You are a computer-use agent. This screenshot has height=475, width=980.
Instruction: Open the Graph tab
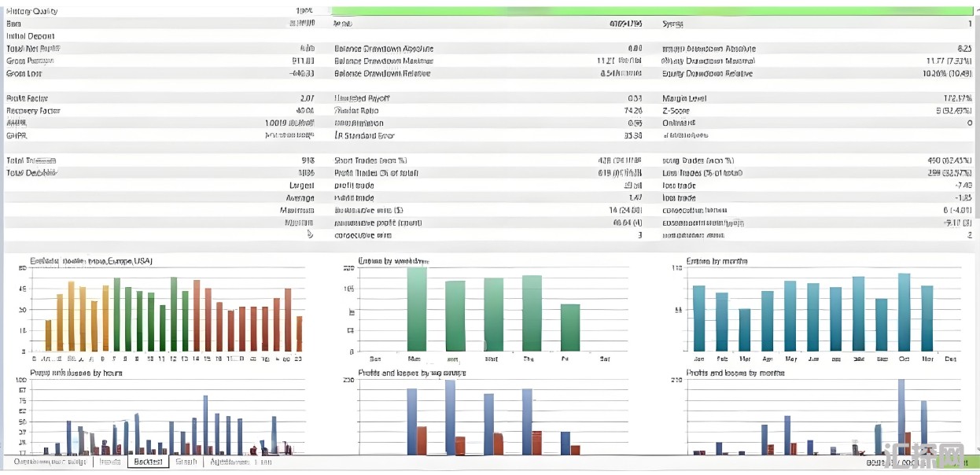click(186, 462)
